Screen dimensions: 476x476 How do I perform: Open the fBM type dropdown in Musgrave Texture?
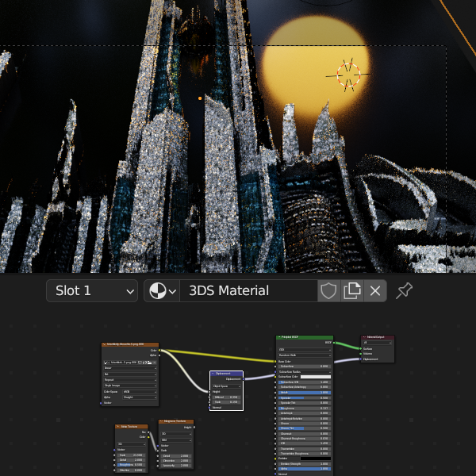[x=176, y=440]
